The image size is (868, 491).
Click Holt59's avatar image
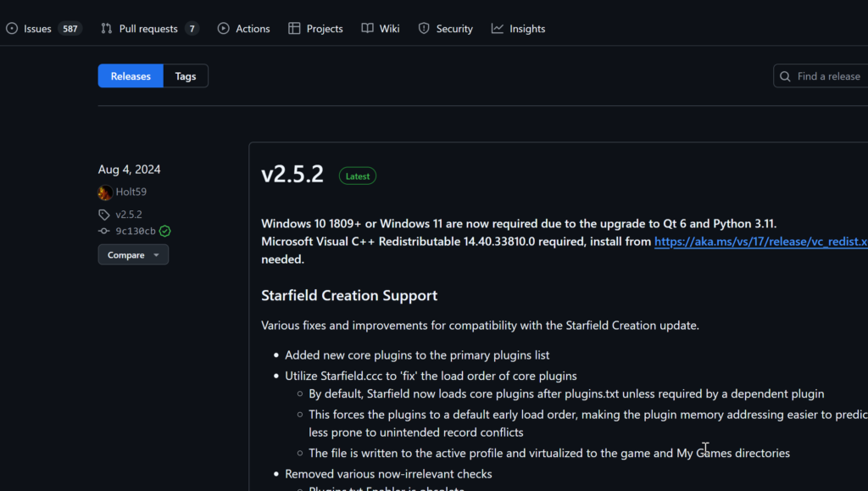click(x=105, y=192)
